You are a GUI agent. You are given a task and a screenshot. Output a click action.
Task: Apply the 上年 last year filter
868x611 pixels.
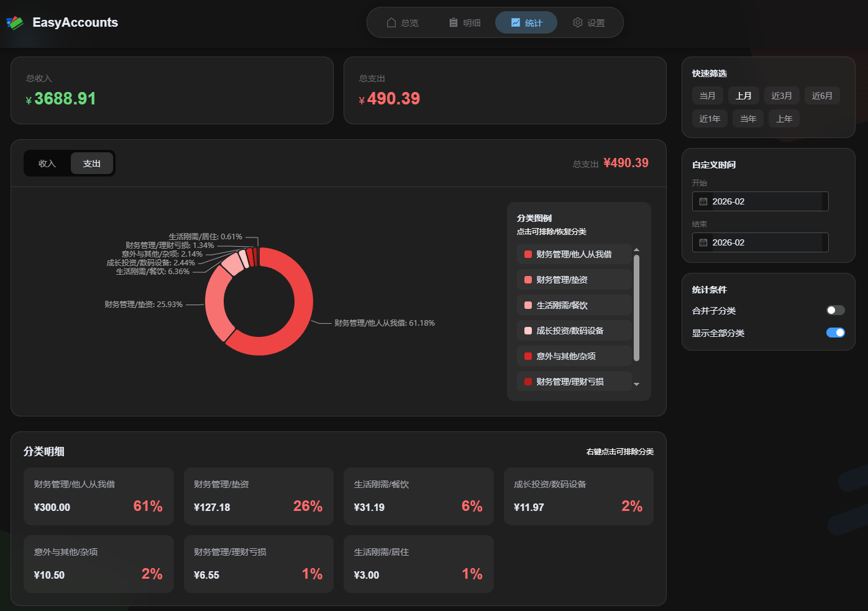click(x=784, y=119)
